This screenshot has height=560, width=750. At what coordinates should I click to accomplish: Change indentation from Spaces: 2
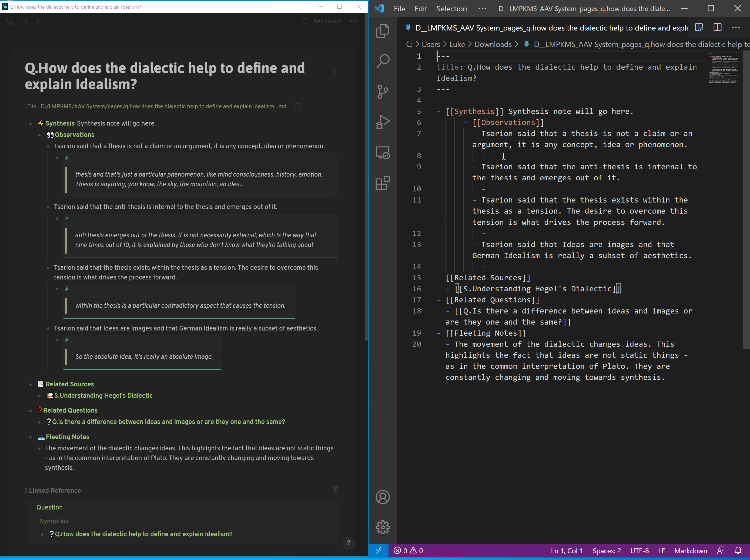pyautogui.click(x=606, y=551)
